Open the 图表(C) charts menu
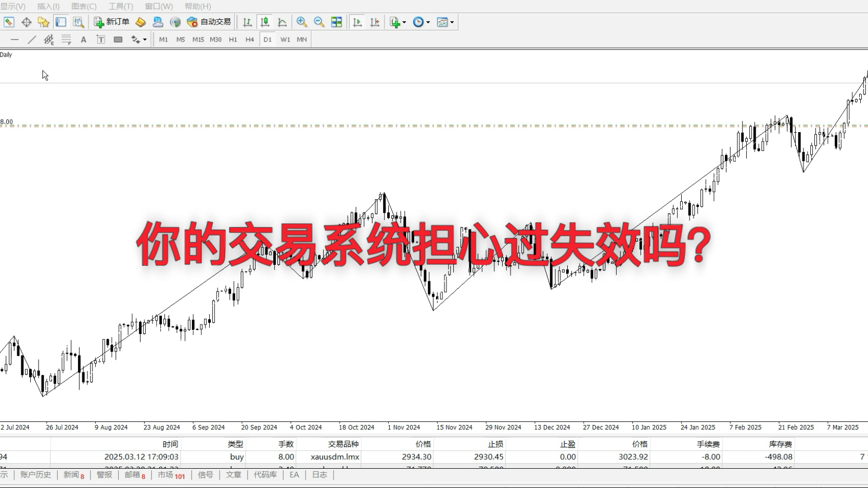Screen dimensions: 868x488 84,6
